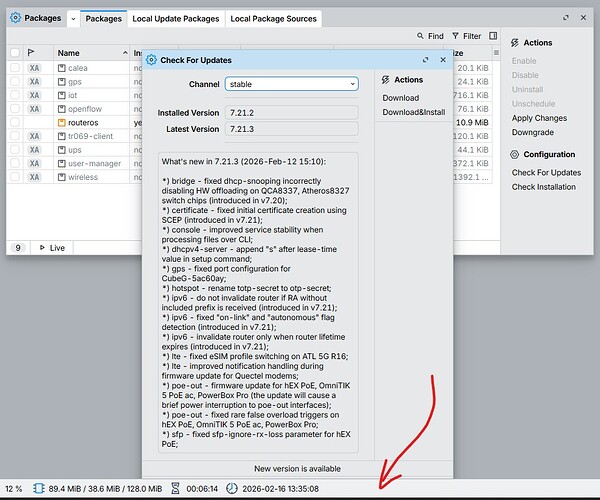
Task: Click the uptime hourglass icon
Action: 175,489
